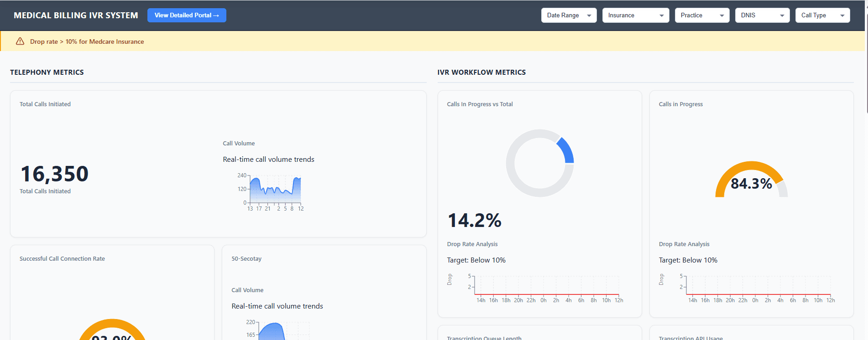This screenshot has width=868, height=340.
Task: Select the 16,350 total calls value
Action: [x=54, y=174]
